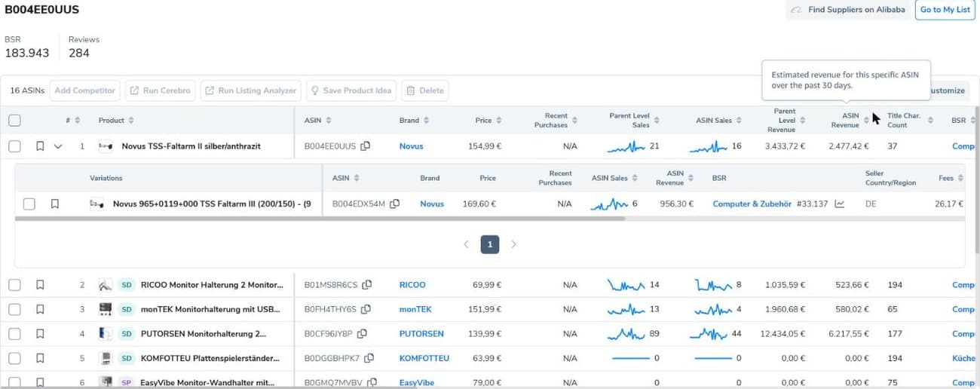
Task: Bookmark the Novus TSS-Faltarm II row
Action: click(40, 146)
